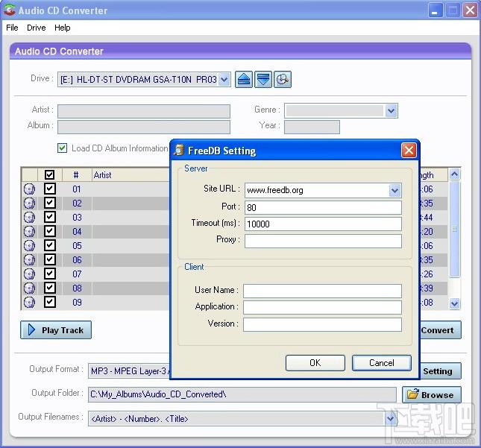This screenshot has height=448, width=481.
Task: Click the eject drive tray icon
Action: pyautogui.click(x=244, y=79)
